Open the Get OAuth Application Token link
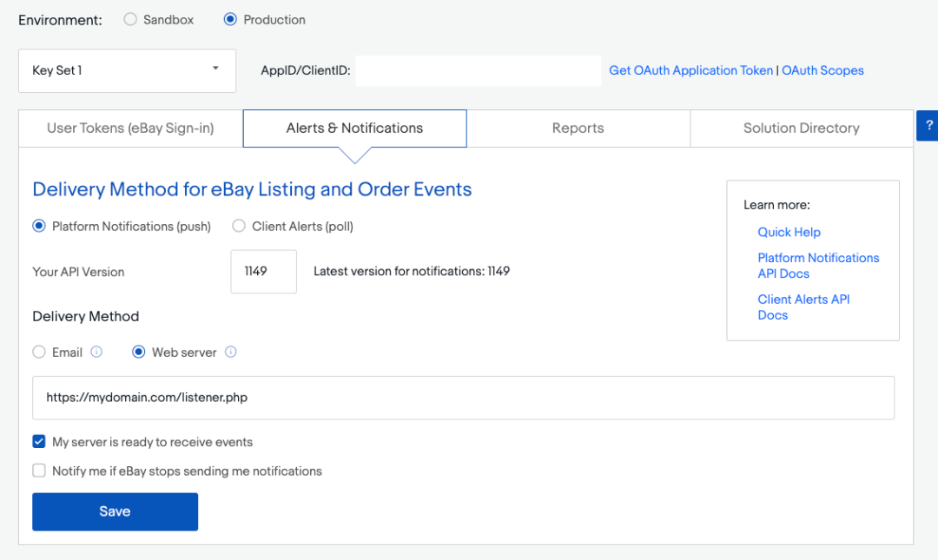 (x=690, y=70)
